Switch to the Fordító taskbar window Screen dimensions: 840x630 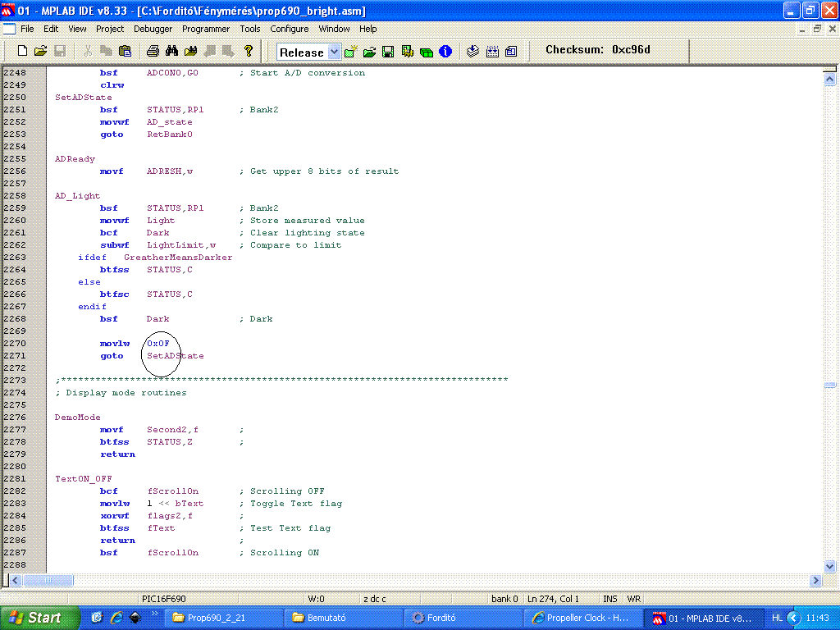click(x=461, y=618)
